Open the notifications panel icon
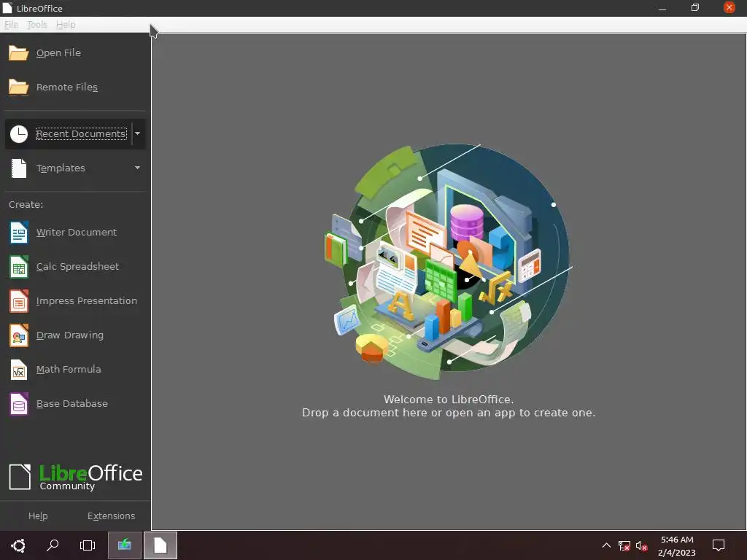 718,545
